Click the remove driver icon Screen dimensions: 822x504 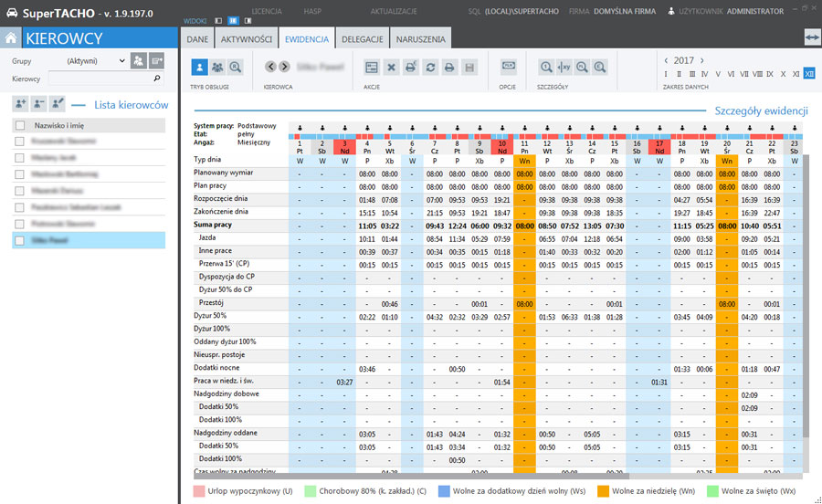pyautogui.click(x=39, y=104)
